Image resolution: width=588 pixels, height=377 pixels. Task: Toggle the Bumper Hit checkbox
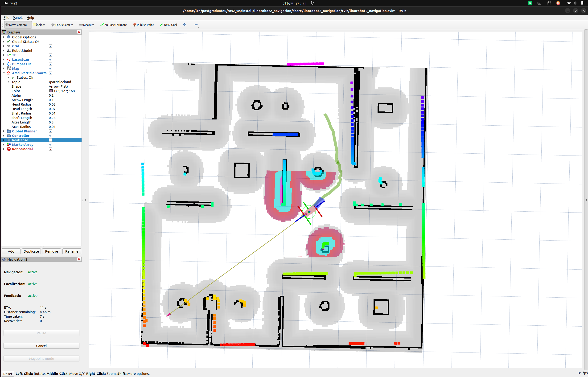[50, 64]
